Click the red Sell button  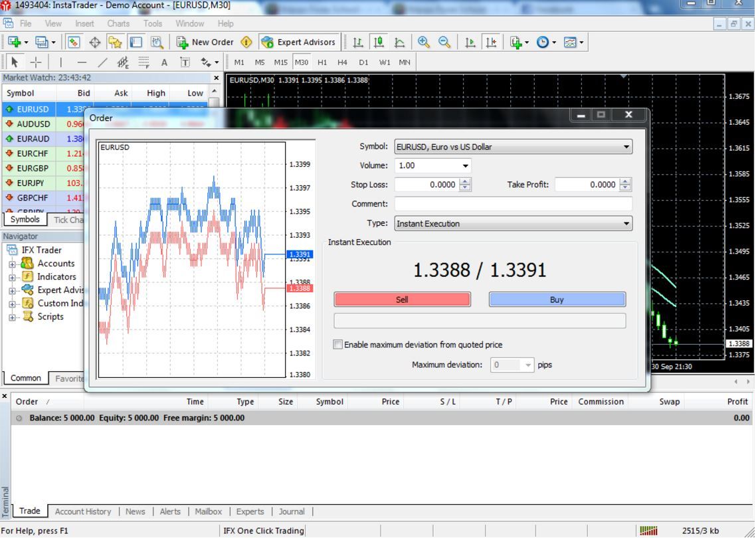coord(402,300)
